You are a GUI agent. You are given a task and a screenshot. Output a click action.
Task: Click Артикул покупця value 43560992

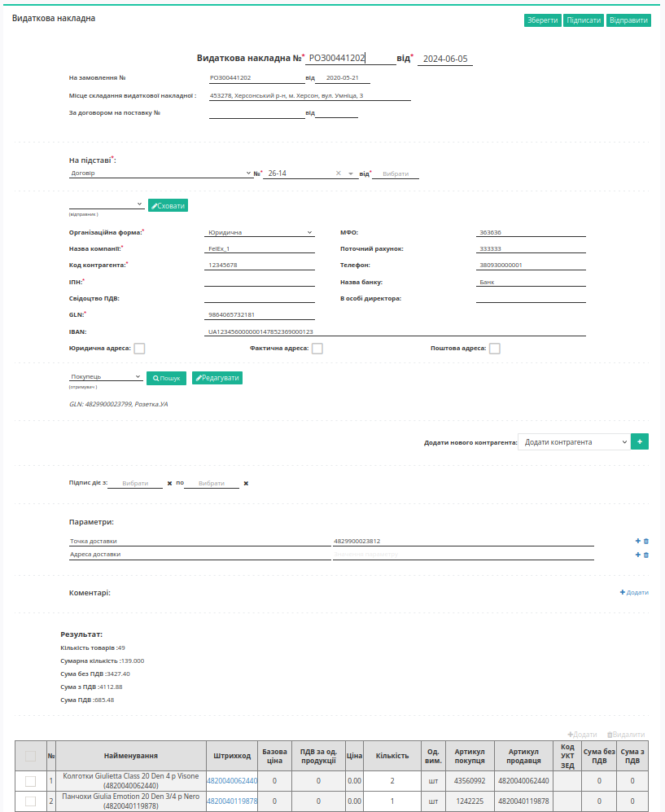(470, 780)
